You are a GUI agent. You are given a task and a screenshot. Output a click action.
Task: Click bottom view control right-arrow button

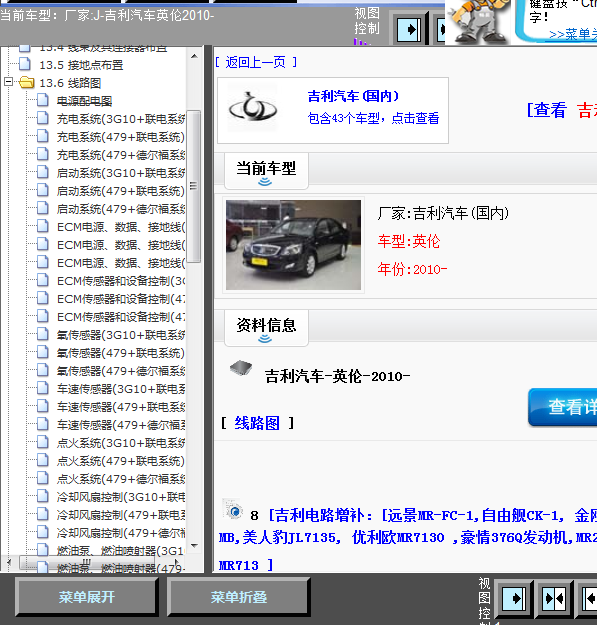[x=514, y=598]
